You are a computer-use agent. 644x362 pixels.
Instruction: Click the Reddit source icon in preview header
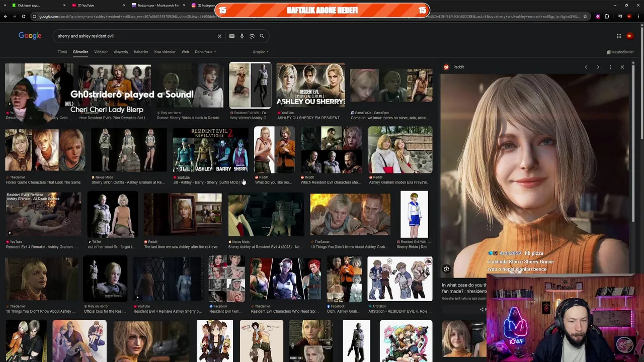(446, 67)
